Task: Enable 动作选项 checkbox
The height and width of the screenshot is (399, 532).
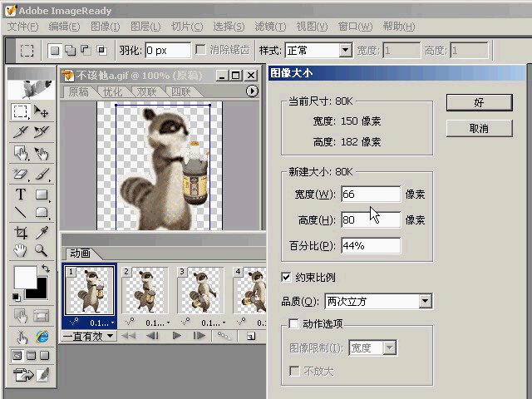Action: click(x=293, y=323)
